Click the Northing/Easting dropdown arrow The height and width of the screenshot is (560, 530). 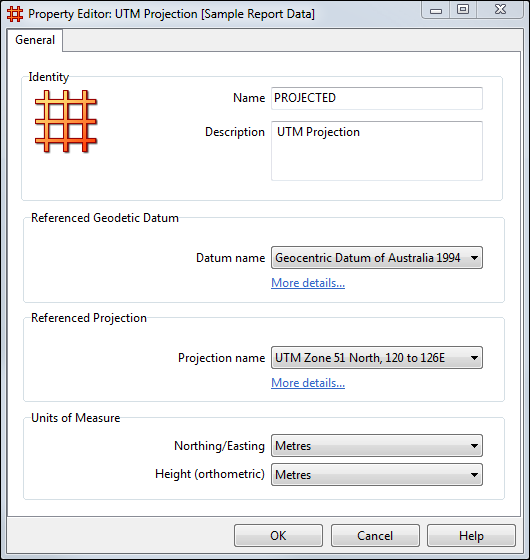coord(474,446)
